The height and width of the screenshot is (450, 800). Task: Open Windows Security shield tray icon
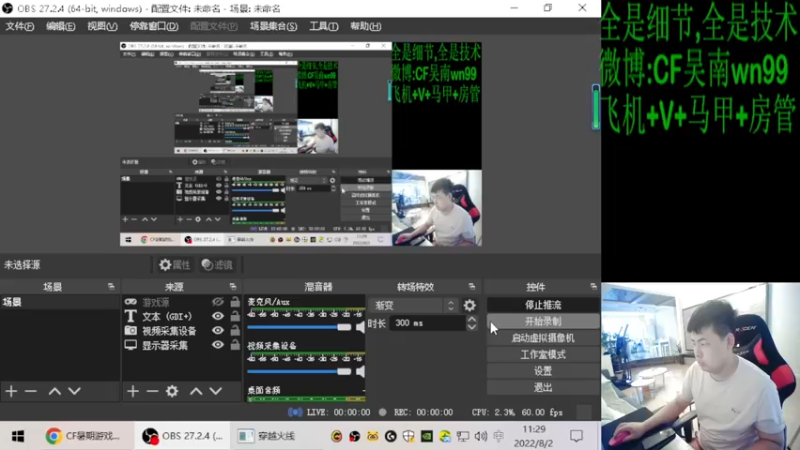(408, 436)
